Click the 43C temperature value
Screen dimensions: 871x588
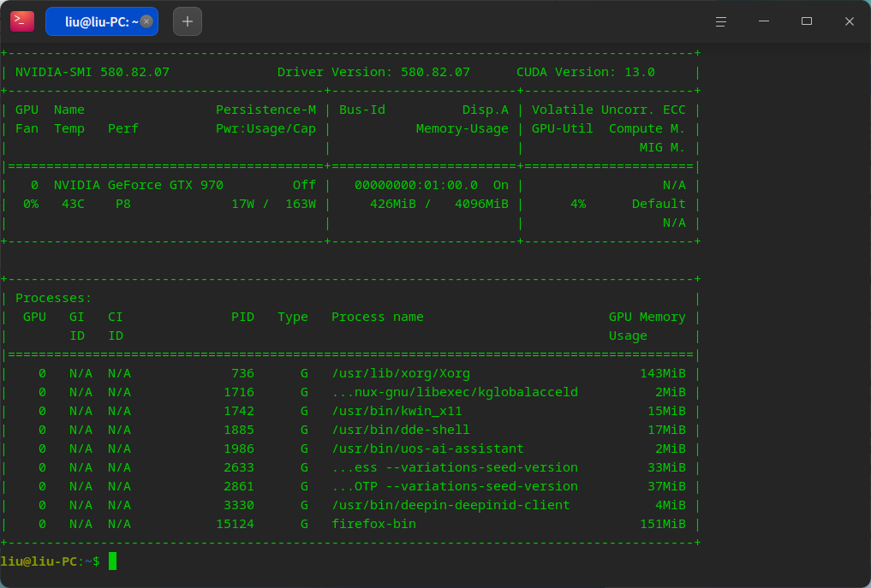pyautogui.click(x=73, y=204)
